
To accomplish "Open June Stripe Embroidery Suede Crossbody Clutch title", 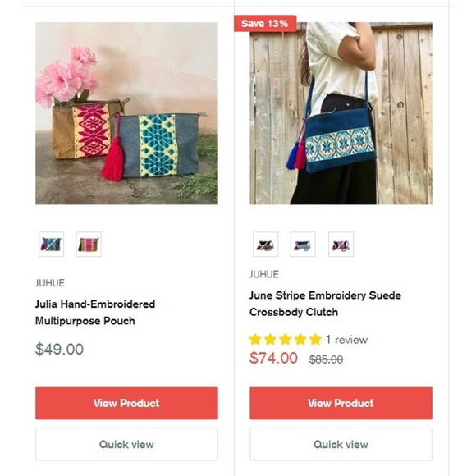I will click(x=326, y=304).
